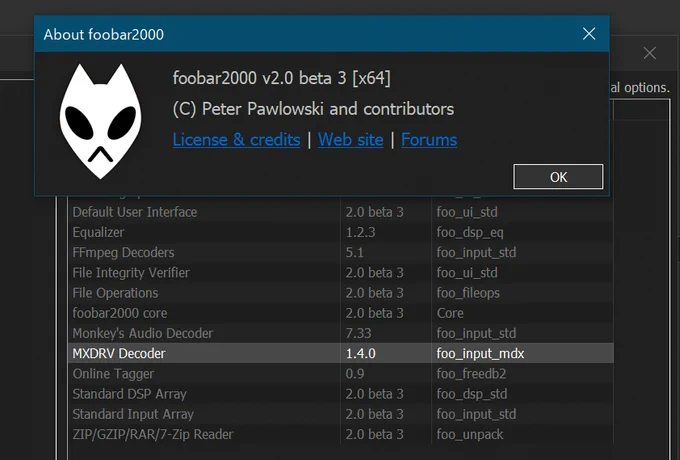Click the foobar2000 alien cat logo
The width and height of the screenshot is (680, 460).
101,121
